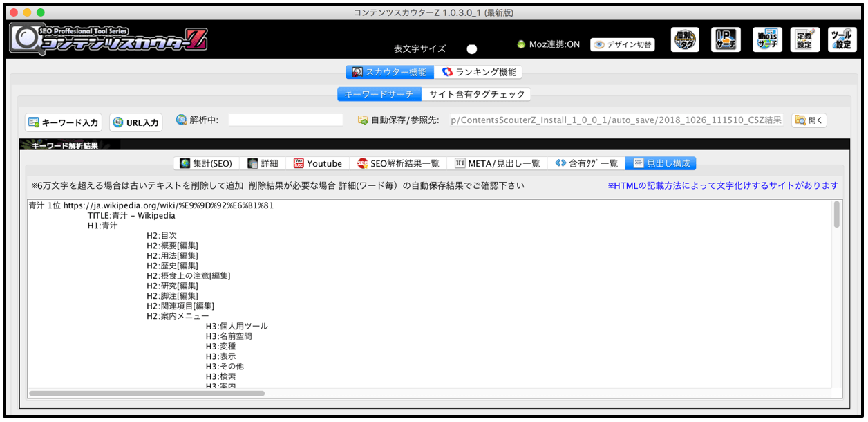Screen dimensions: 868x422
Task: Click the H1:青汁 line
Action: (103, 226)
